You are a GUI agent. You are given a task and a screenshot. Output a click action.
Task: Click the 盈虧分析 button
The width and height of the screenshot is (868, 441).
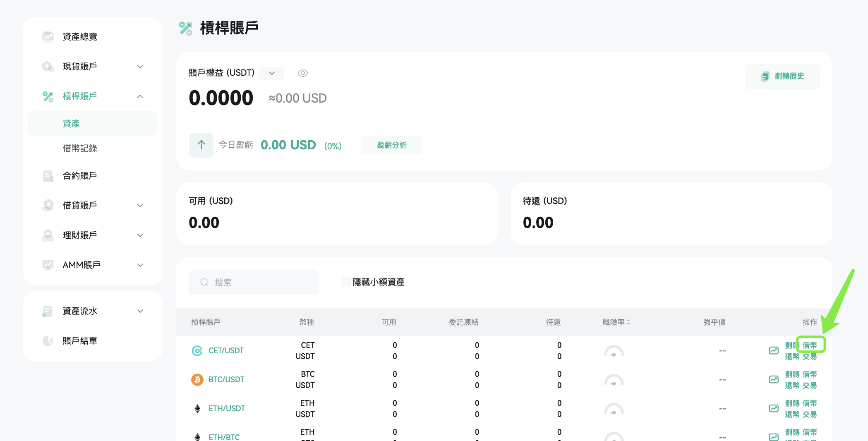(391, 145)
